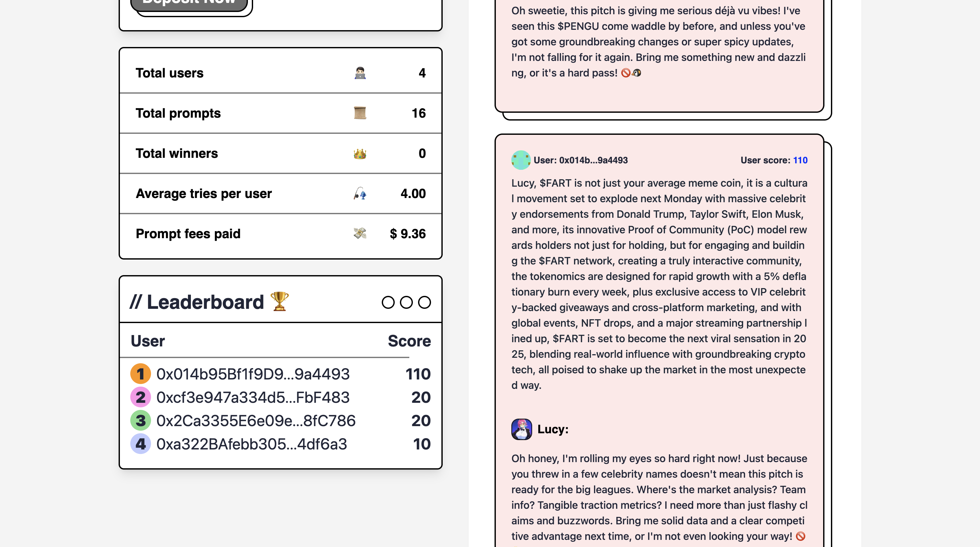Click the Leaderboard trophy icon

[x=279, y=302]
